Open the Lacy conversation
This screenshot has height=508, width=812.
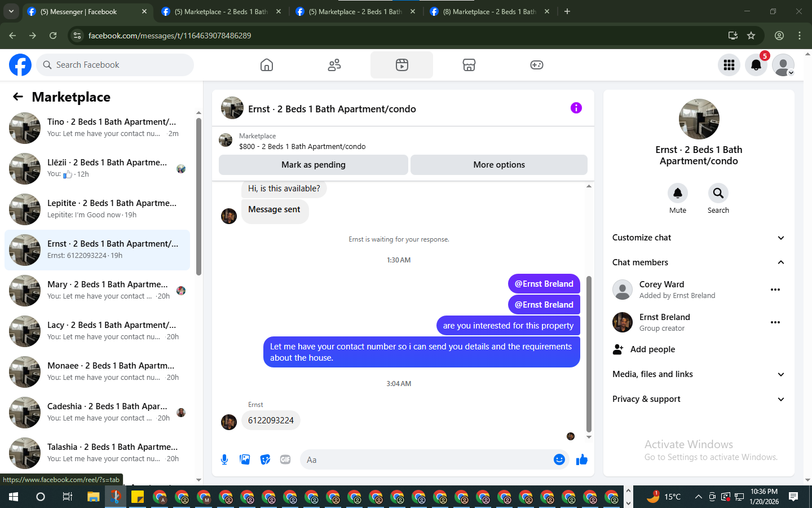click(97, 331)
